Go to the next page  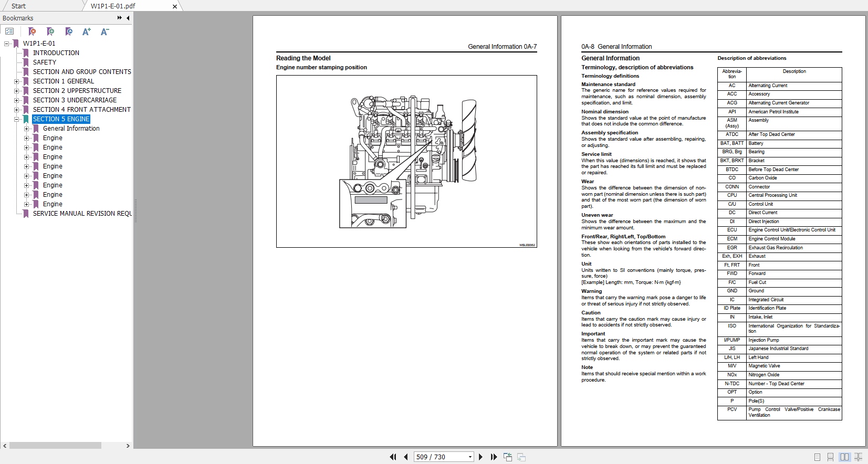480,457
